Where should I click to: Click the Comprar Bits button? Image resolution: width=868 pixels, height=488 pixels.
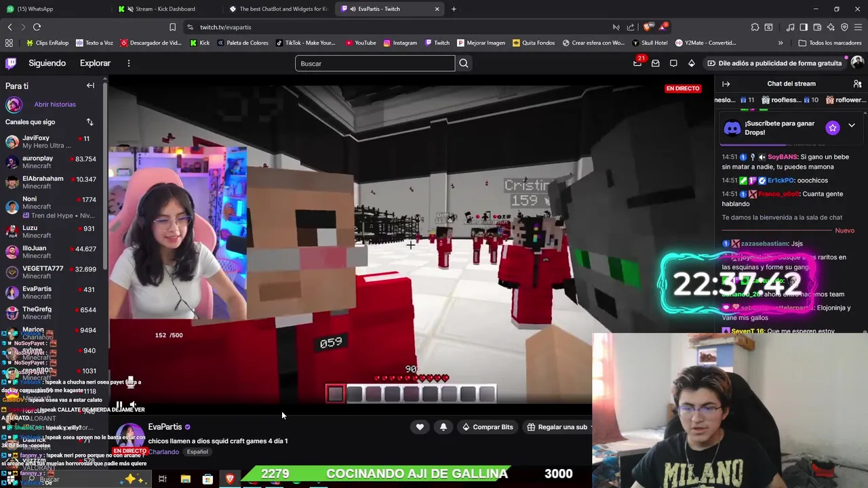[x=487, y=427]
